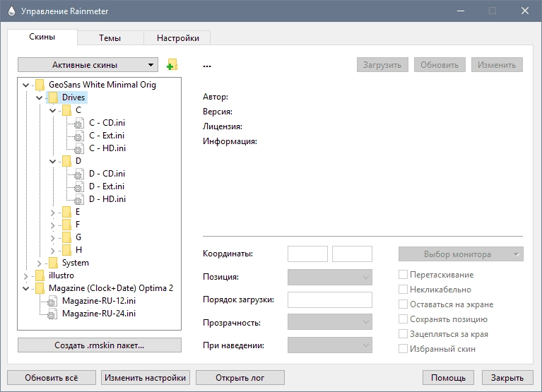Expand the F folder node
The image size is (542, 392).
point(52,225)
